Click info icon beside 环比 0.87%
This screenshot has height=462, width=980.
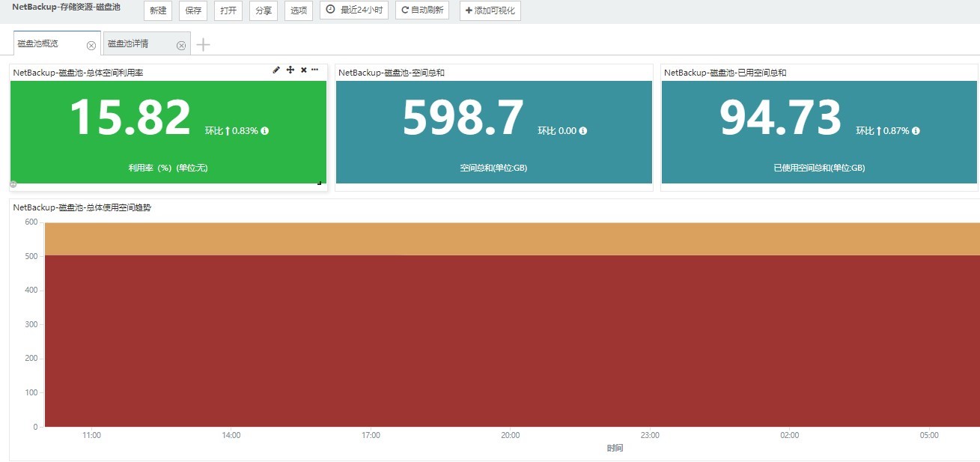pyautogui.click(x=916, y=130)
